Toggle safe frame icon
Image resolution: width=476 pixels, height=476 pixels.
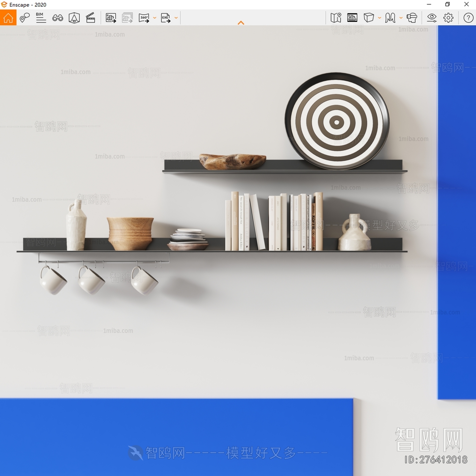click(x=74, y=18)
